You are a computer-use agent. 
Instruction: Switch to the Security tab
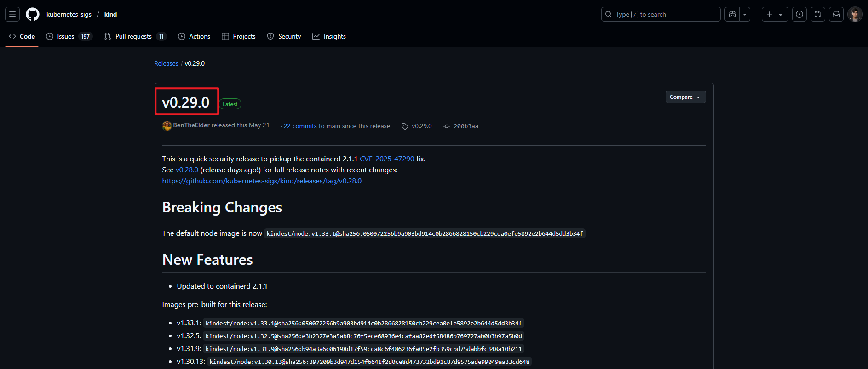tap(284, 36)
